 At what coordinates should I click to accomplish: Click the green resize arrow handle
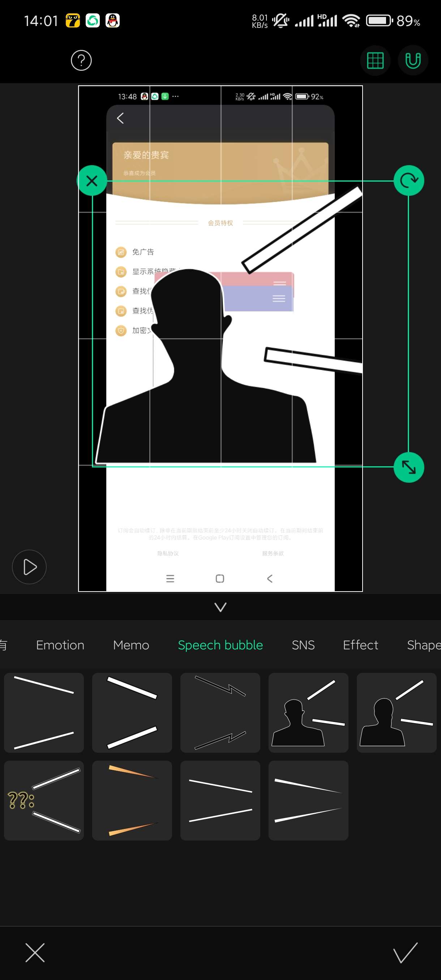tap(409, 467)
